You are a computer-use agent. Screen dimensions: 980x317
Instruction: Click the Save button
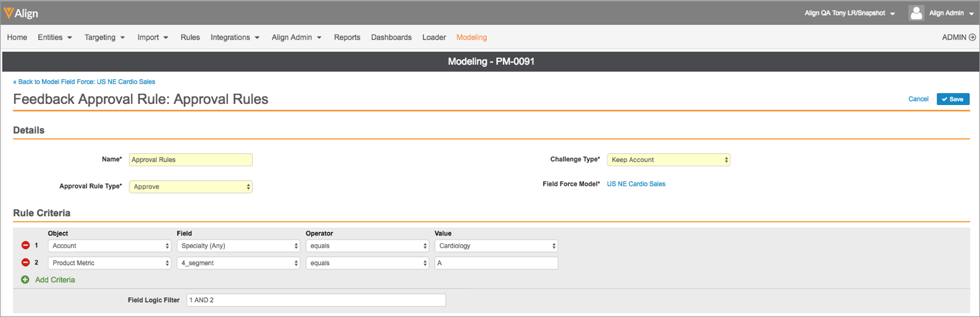click(952, 99)
